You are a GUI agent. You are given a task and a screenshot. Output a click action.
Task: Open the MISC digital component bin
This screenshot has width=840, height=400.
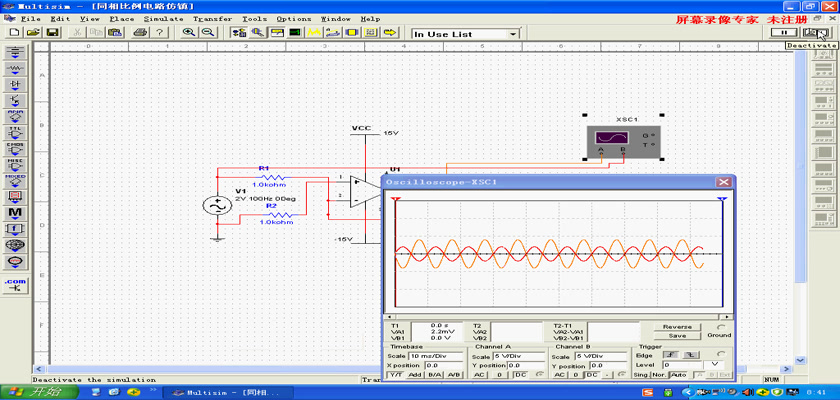[x=16, y=165]
